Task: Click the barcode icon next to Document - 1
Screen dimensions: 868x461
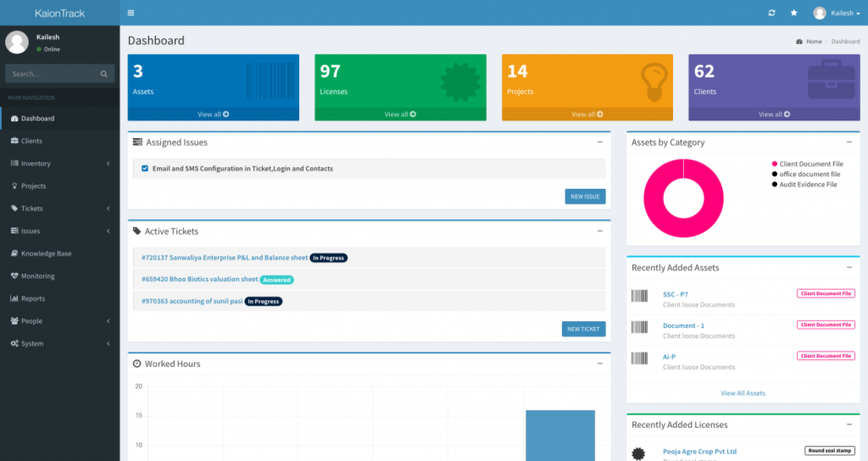Action: pos(639,326)
